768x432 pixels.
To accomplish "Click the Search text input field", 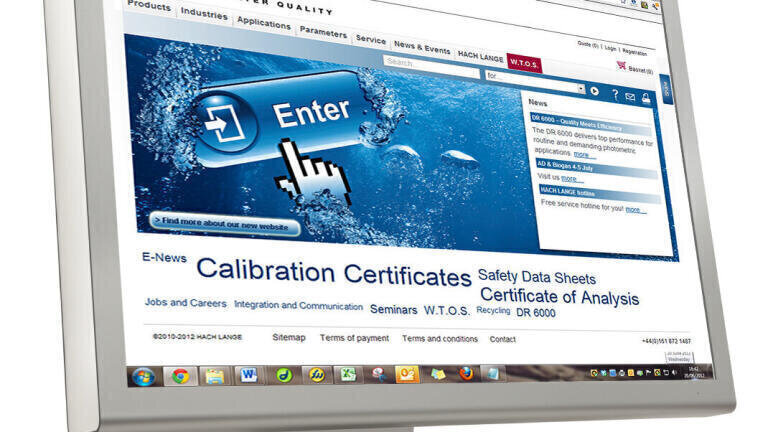I will [431, 66].
